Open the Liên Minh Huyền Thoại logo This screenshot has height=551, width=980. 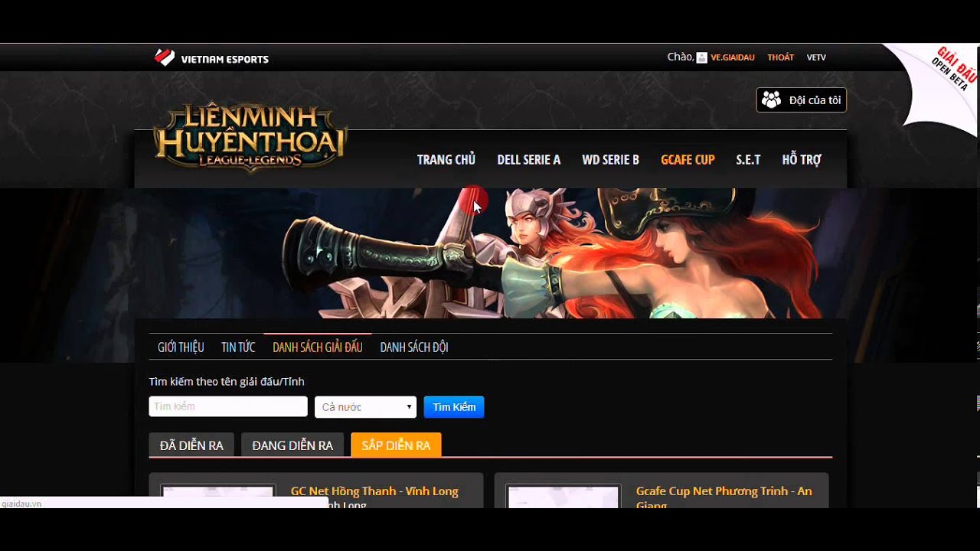tap(250, 138)
